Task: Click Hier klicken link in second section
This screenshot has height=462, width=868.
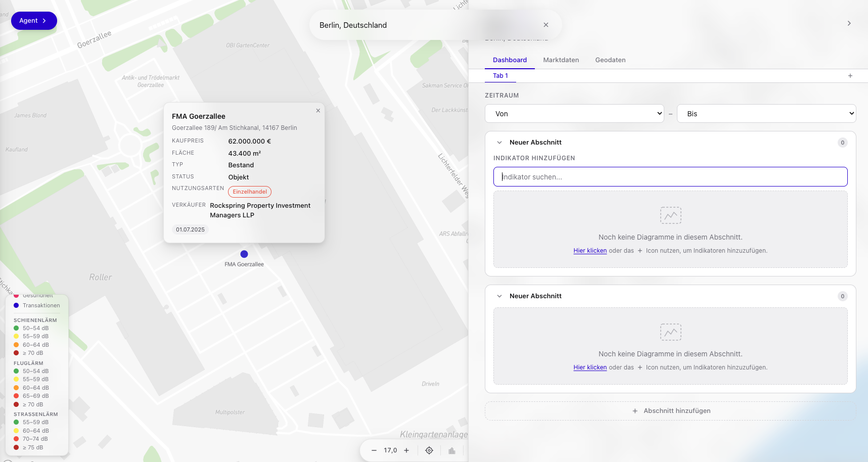Action: 590,367
